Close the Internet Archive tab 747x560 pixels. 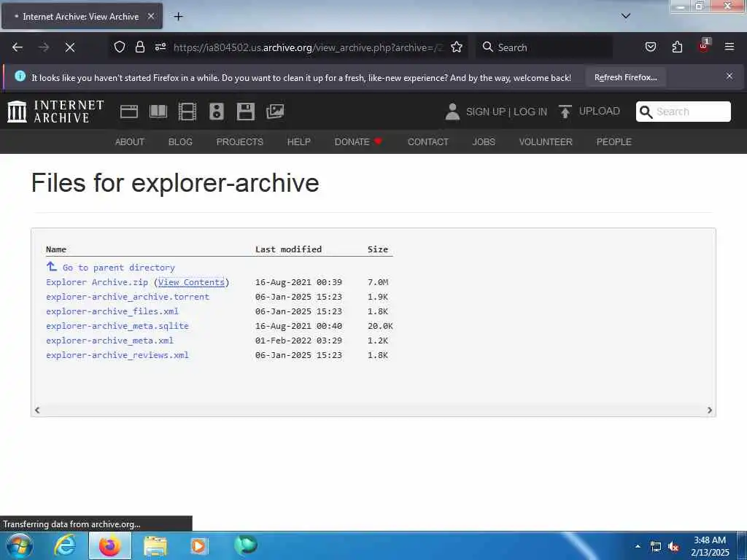click(150, 16)
